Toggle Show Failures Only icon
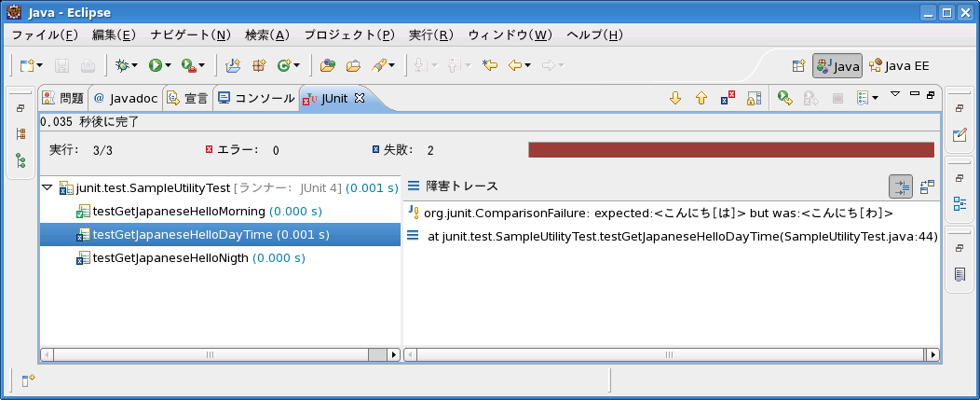This screenshot has width=980, height=400. [x=728, y=98]
